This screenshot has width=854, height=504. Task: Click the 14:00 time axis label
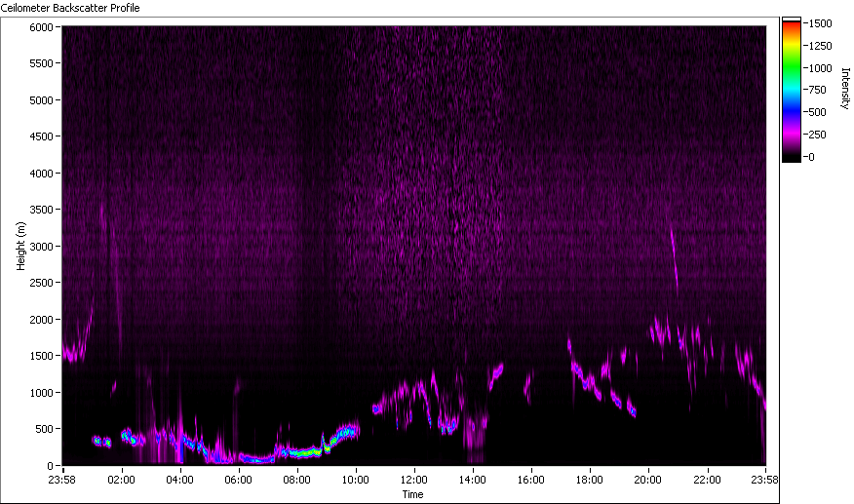click(472, 480)
